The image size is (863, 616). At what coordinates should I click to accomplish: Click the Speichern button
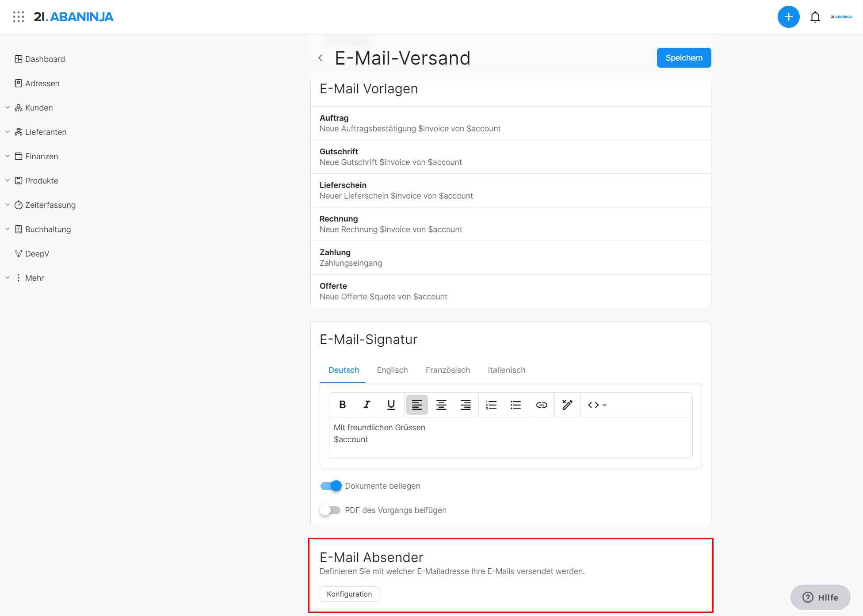pos(684,58)
